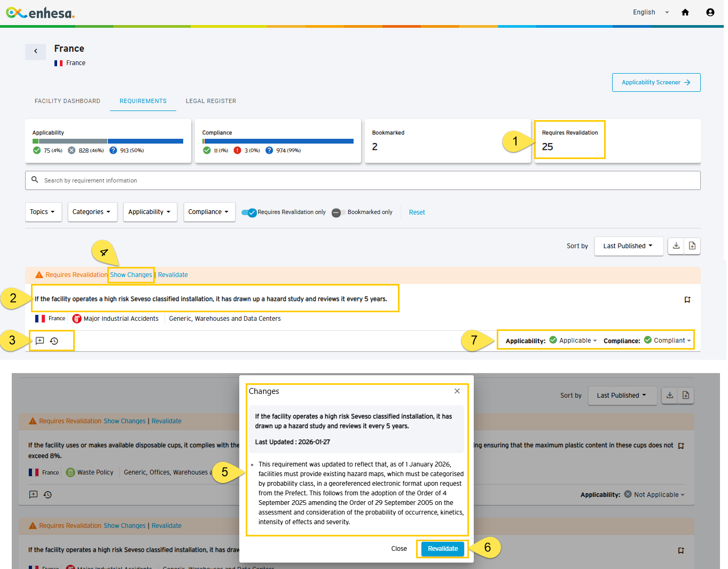Close the Changes dialog with the X

click(x=457, y=391)
